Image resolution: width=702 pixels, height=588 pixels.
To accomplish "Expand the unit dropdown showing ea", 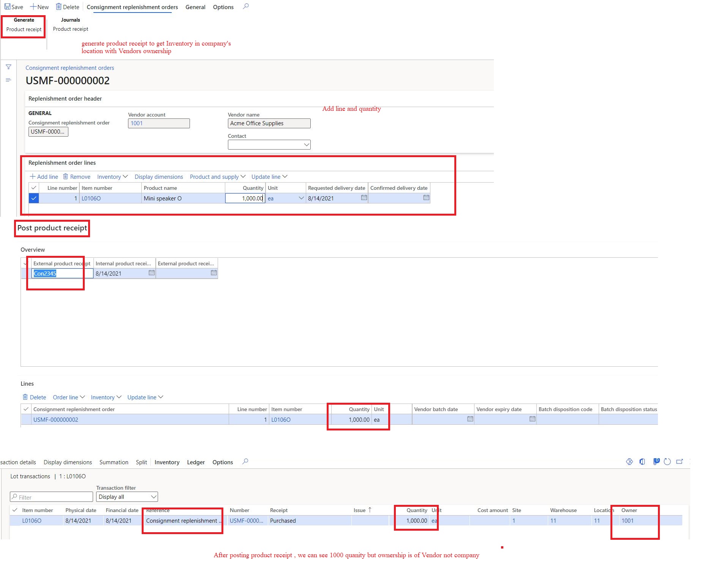I will click(301, 198).
